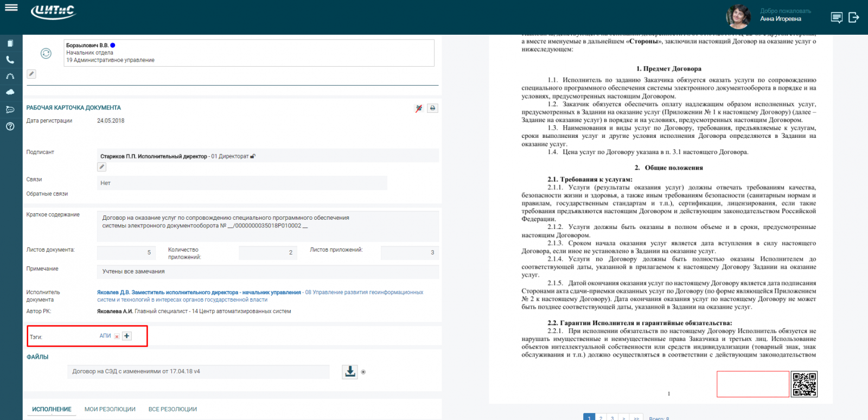Click the documents icon in left sidebar
The width and height of the screenshot is (868, 420).
(10, 43)
